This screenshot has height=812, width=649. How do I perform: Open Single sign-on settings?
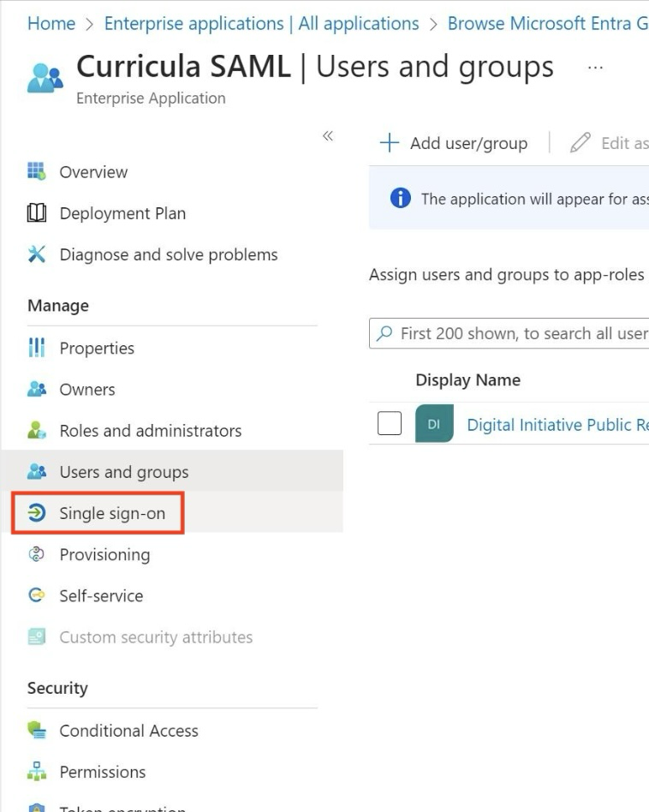tap(172, 513)
